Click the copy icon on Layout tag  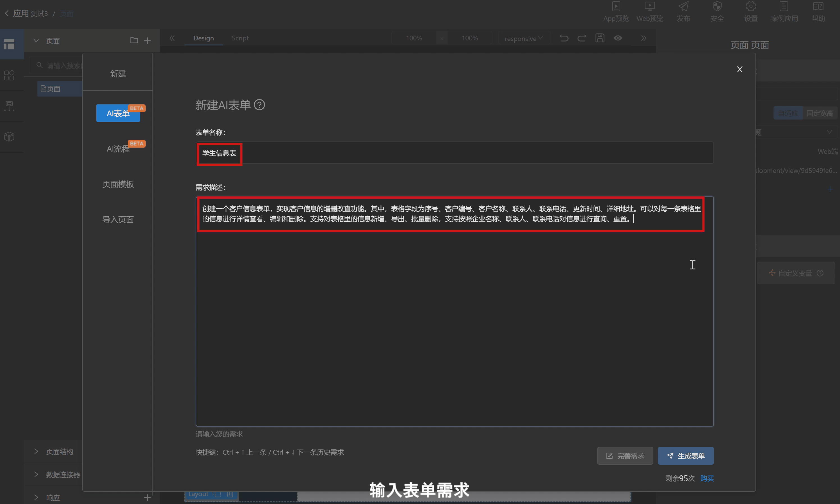(217, 494)
